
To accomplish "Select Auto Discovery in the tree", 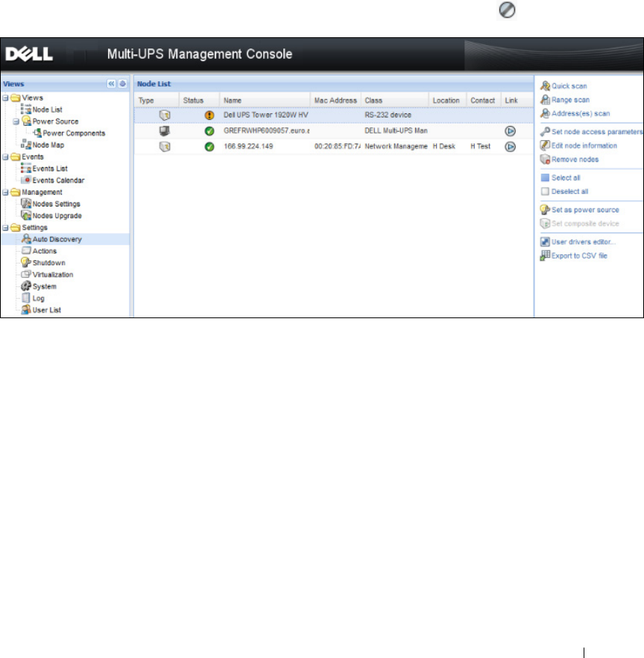I will click(x=57, y=239).
